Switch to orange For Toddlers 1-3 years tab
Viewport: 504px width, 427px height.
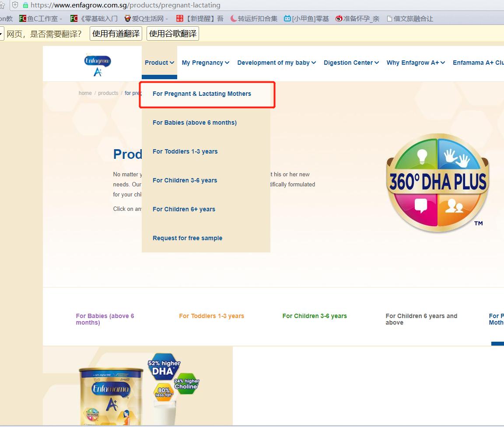211,316
